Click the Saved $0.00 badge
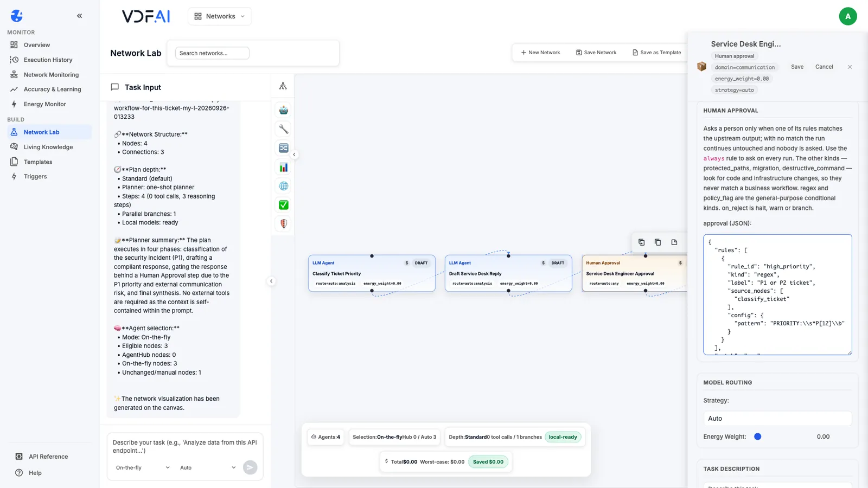Viewport: 868px width, 488px height. coord(488,462)
